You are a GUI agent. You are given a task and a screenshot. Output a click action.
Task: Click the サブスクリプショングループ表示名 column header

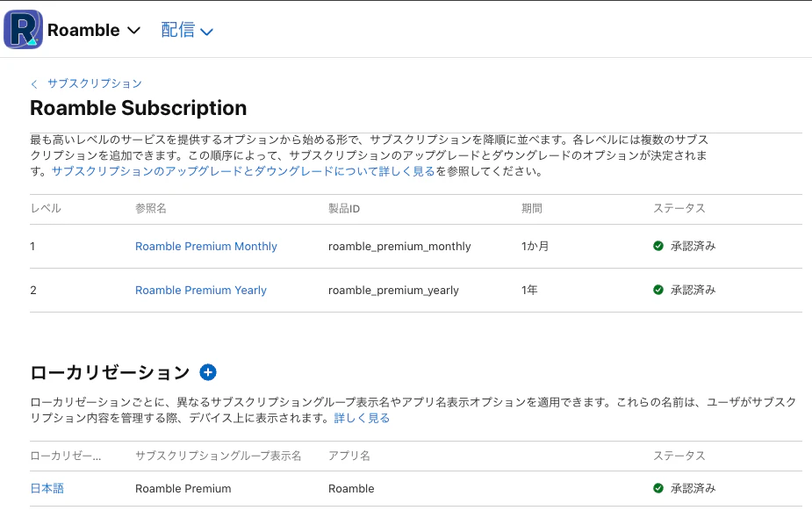(x=218, y=456)
